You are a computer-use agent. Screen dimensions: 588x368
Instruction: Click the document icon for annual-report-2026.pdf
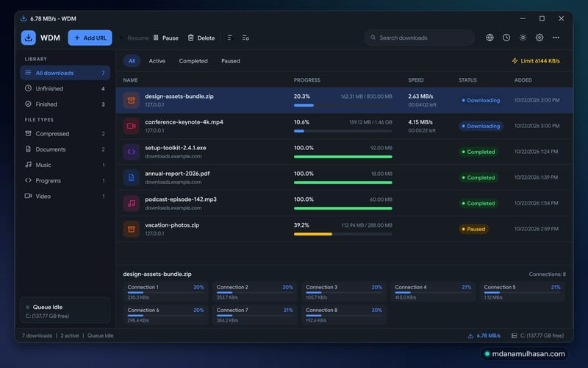click(132, 177)
